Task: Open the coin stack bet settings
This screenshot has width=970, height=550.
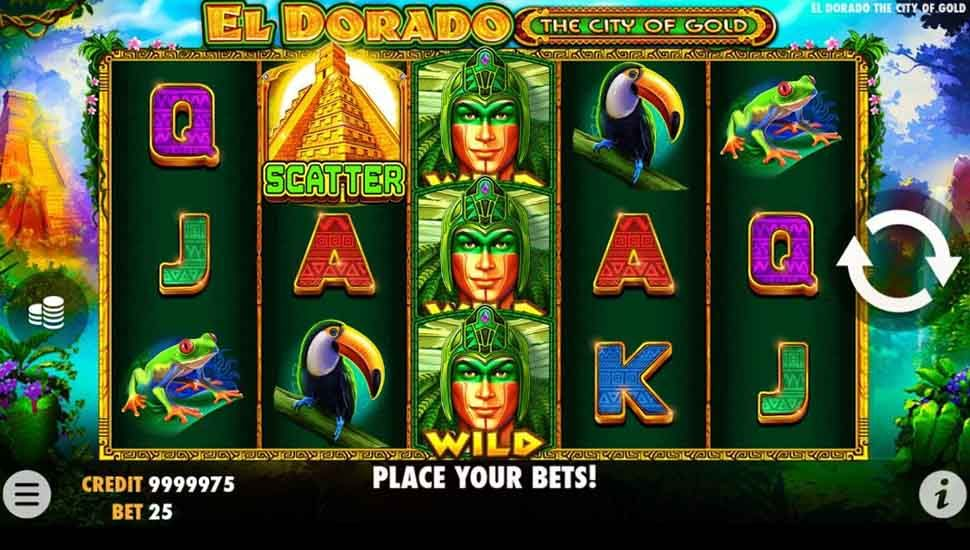Action: pos(46,312)
